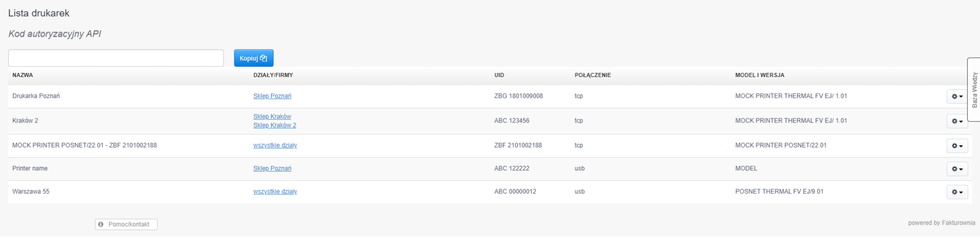Click the API authorization code input field
The height and width of the screenshot is (249, 980).
click(x=116, y=58)
